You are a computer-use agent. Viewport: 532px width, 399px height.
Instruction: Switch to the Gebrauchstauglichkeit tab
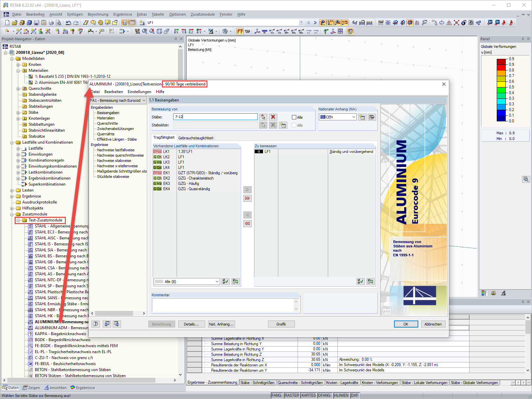pyautogui.click(x=196, y=137)
